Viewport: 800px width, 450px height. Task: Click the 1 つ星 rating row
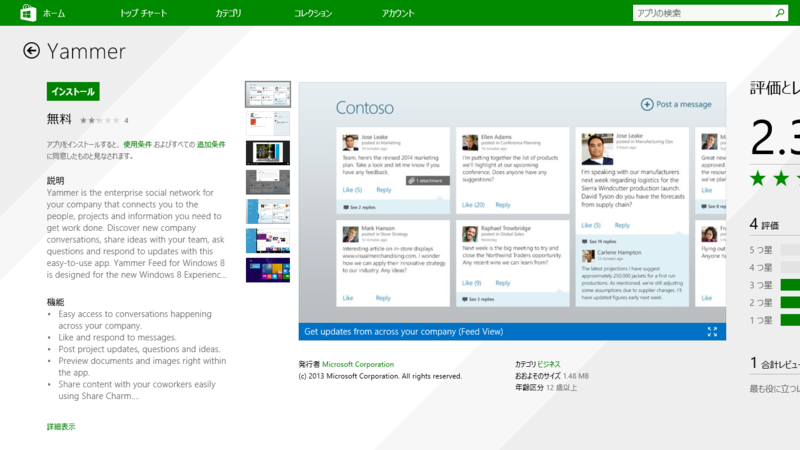774,320
